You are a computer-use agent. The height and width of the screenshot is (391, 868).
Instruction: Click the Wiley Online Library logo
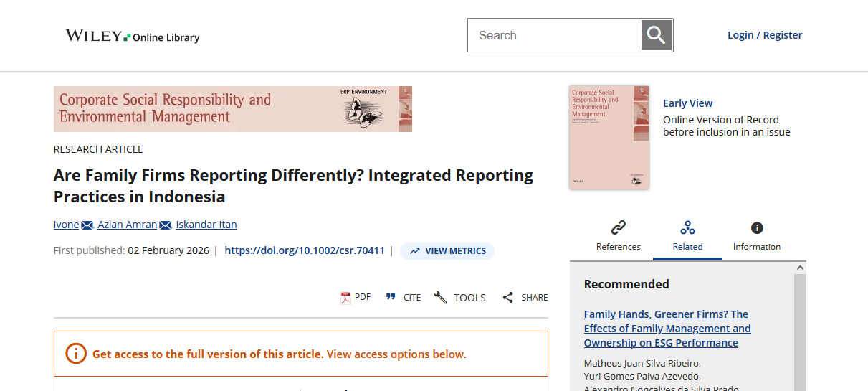133,36
